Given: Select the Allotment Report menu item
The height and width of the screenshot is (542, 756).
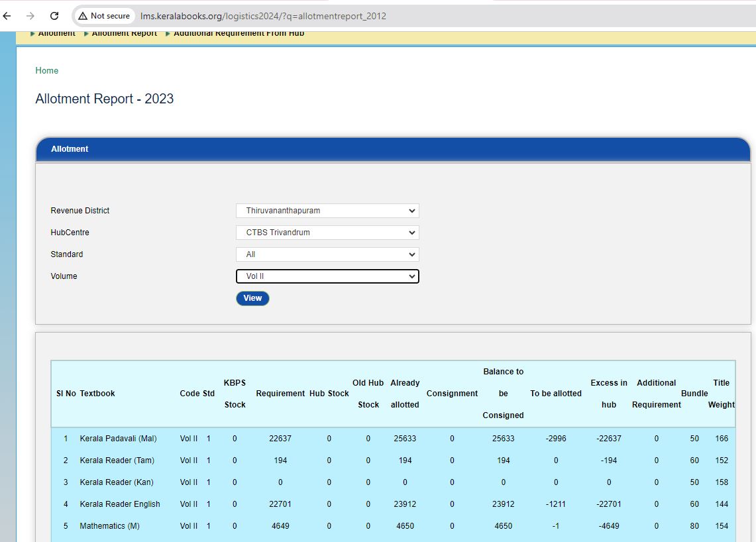Looking at the screenshot, I should (124, 34).
